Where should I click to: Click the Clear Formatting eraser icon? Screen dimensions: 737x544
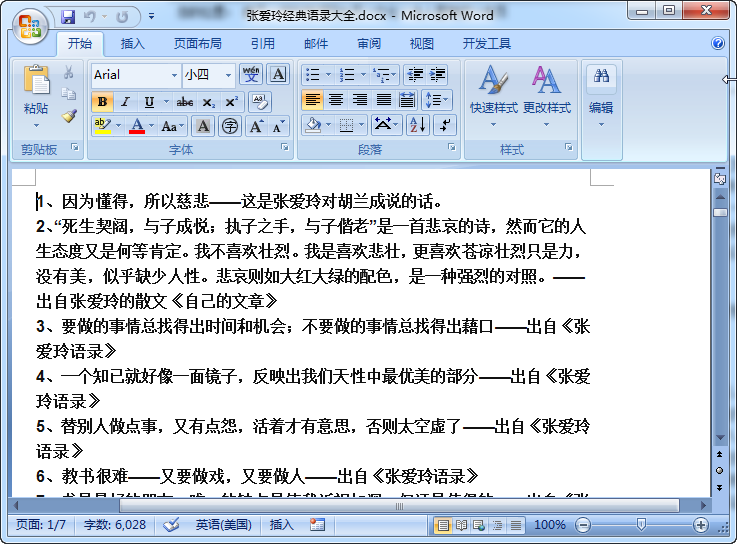point(260,102)
